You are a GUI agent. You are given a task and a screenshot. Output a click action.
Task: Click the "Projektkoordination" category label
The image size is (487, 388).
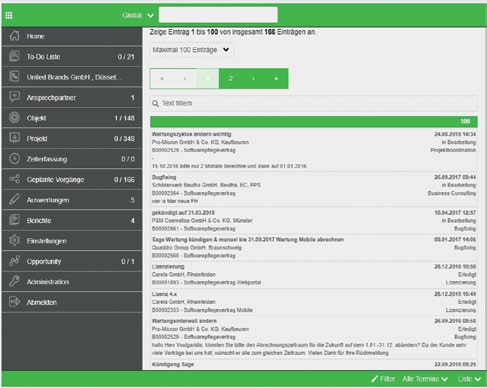(453, 150)
